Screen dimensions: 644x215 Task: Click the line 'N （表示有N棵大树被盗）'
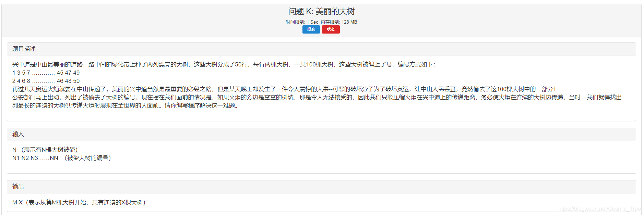point(46,150)
